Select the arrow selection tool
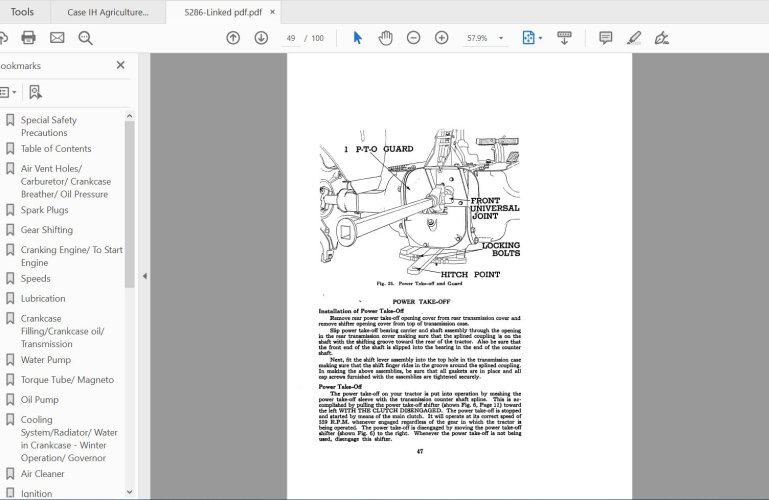Screen dimensions: 769x500 [x=358, y=38]
